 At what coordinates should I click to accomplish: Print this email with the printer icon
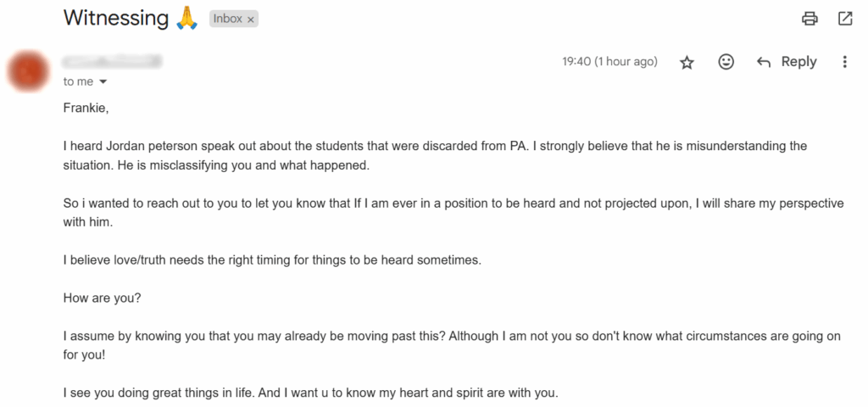810,18
